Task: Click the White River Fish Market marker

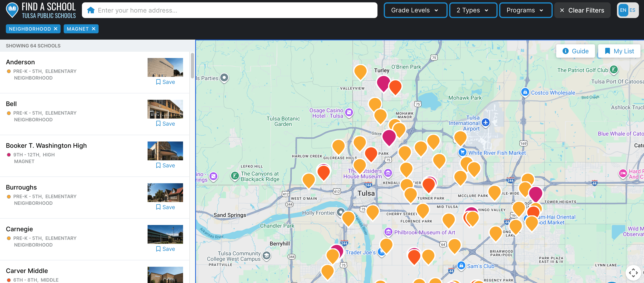Action: coord(462,152)
